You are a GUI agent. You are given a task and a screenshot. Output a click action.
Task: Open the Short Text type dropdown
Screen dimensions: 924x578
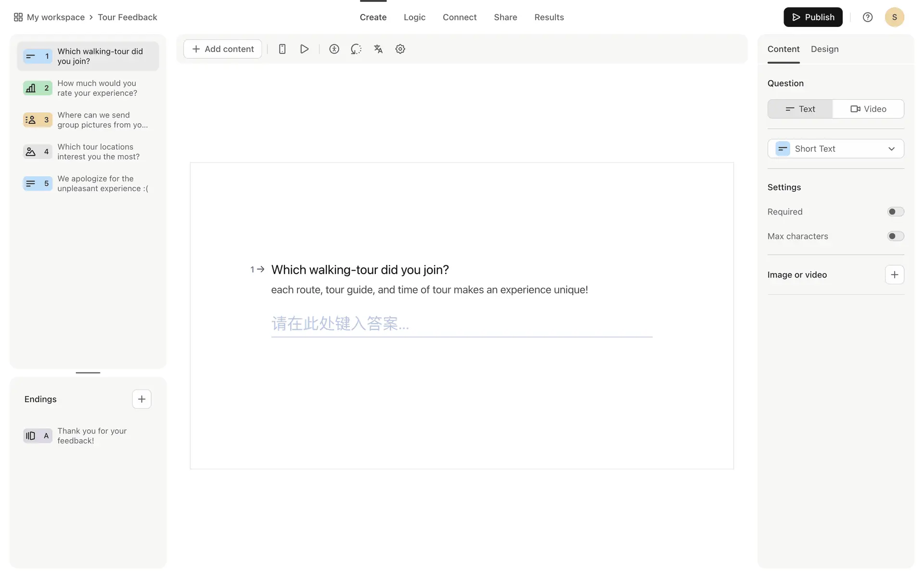[x=835, y=149]
